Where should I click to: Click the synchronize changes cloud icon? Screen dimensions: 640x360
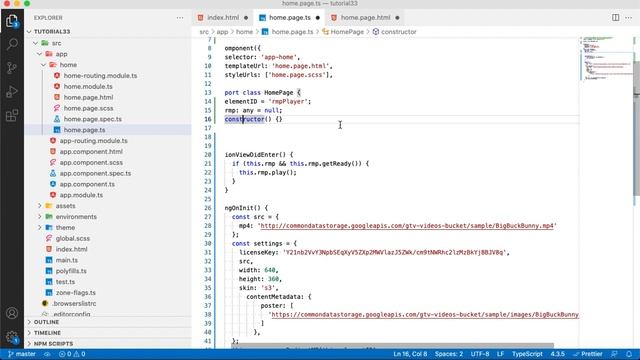(x=47, y=354)
